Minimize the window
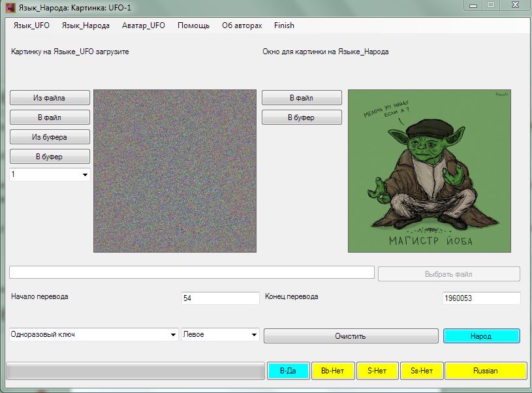Screen dimensions: 532x393 click(473, 5)
